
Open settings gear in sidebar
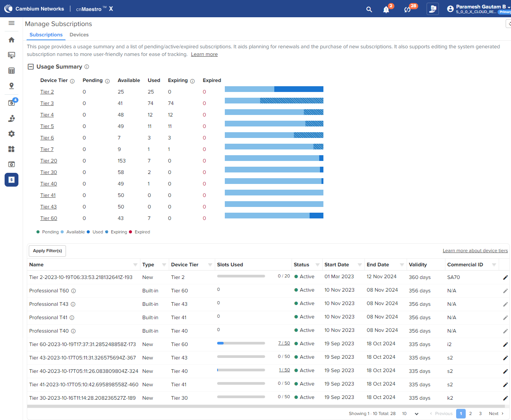(x=12, y=134)
